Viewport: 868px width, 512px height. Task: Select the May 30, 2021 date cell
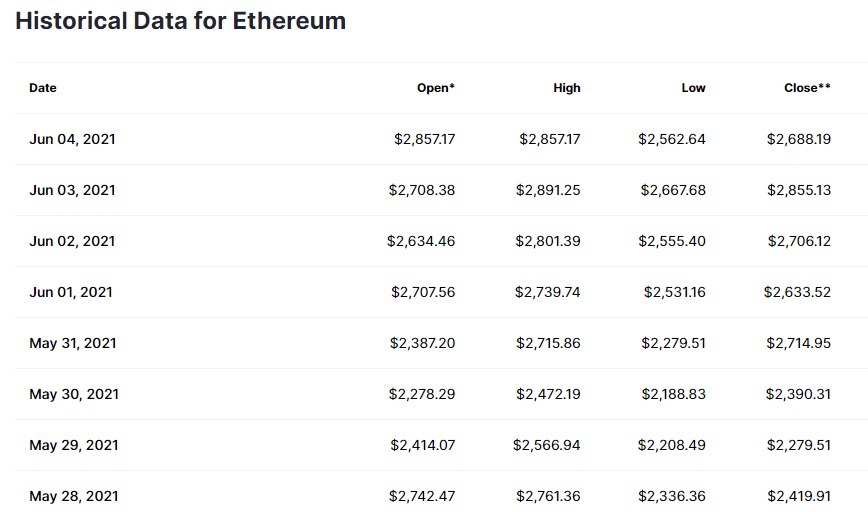click(74, 394)
